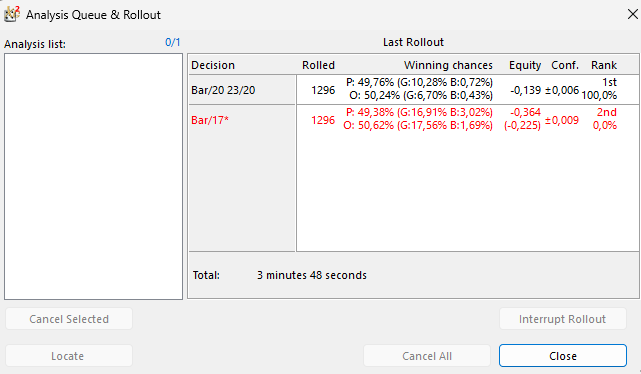641x374 pixels.
Task: Click the red -0,364 equity value
Action: [525, 112]
